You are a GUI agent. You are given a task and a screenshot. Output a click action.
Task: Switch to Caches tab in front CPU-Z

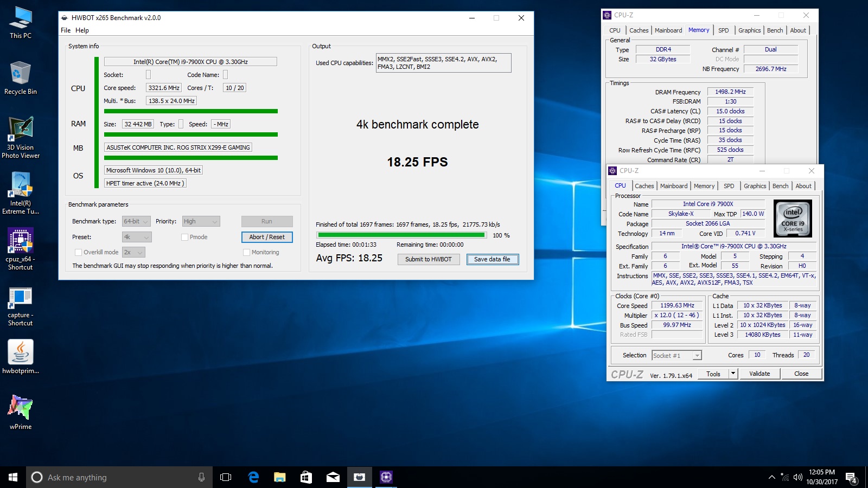pyautogui.click(x=644, y=186)
